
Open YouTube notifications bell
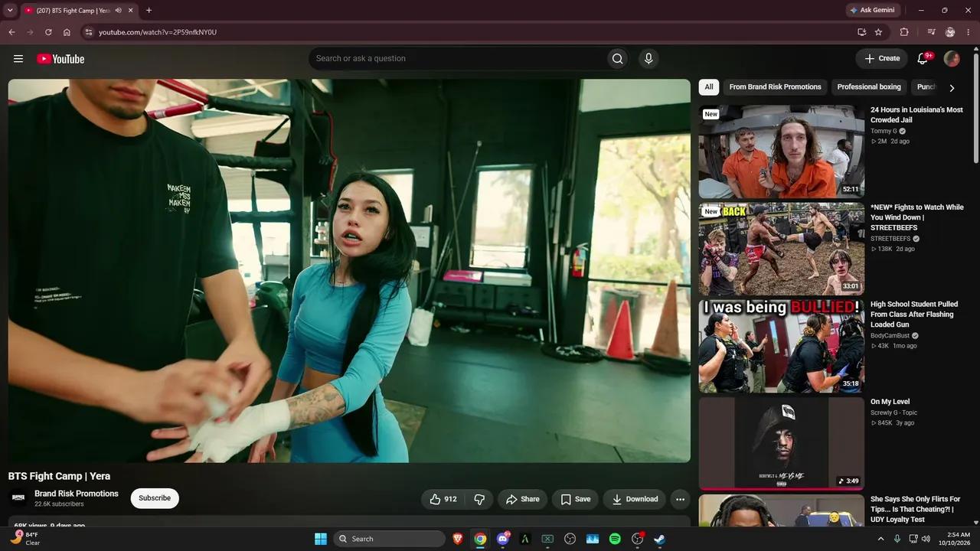point(923,58)
